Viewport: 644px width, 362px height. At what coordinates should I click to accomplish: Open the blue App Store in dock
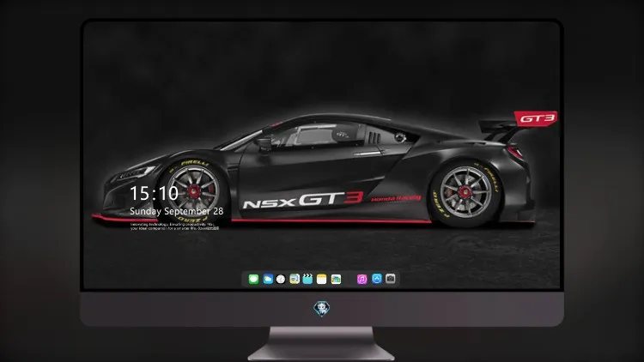(x=377, y=279)
